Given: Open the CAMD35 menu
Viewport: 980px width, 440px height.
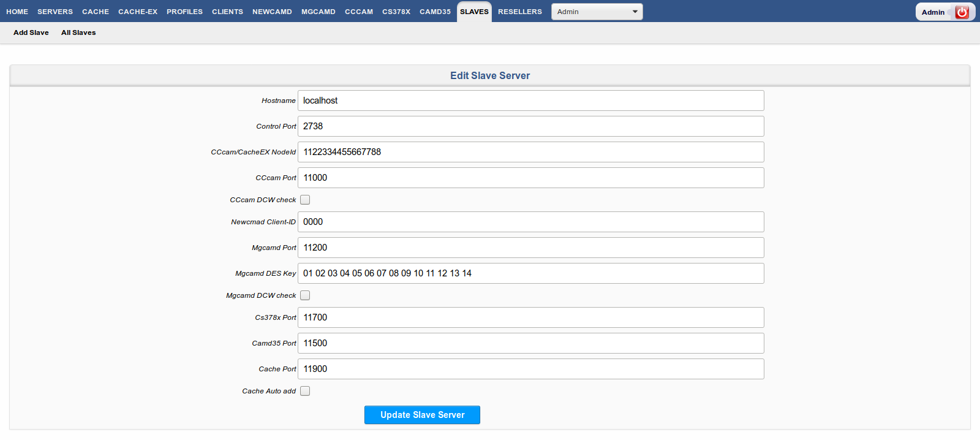Looking at the screenshot, I should click(x=435, y=12).
